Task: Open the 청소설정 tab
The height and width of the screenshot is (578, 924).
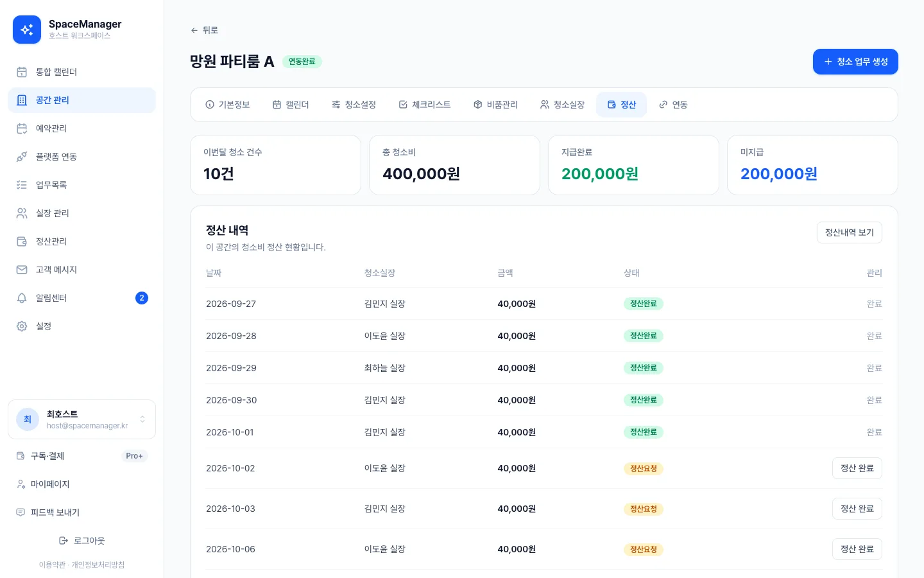Action: click(354, 105)
